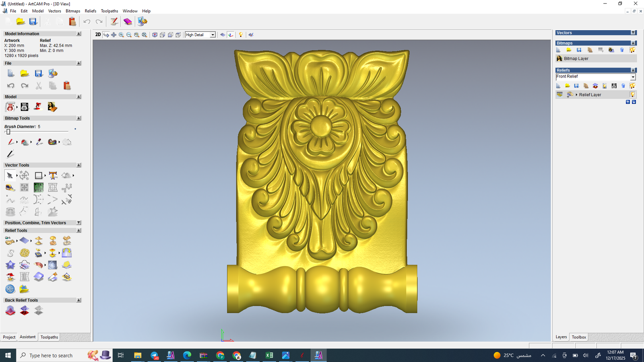Adjust the Brush Diameter slider
The height and width of the screenshot is (362, 644).
pos(8,132)
